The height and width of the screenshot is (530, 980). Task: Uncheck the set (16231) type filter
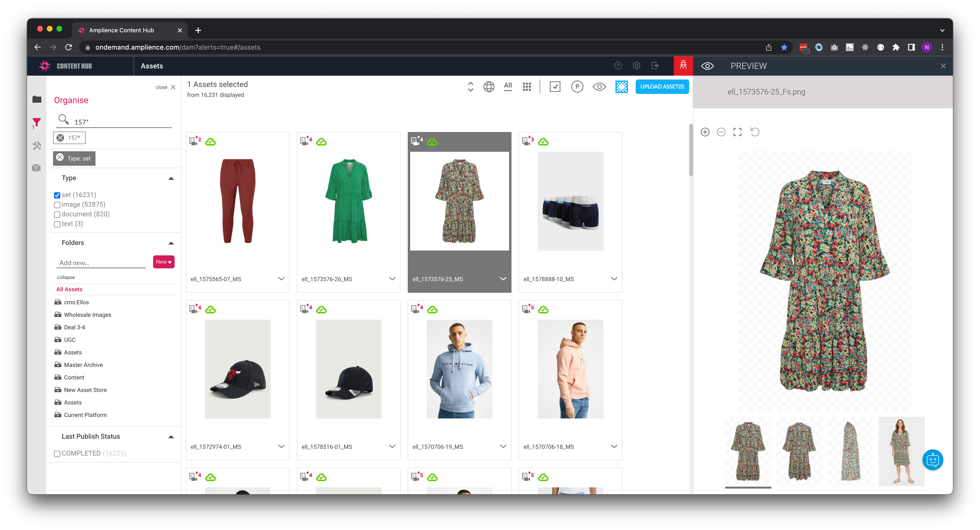point(57,195)
